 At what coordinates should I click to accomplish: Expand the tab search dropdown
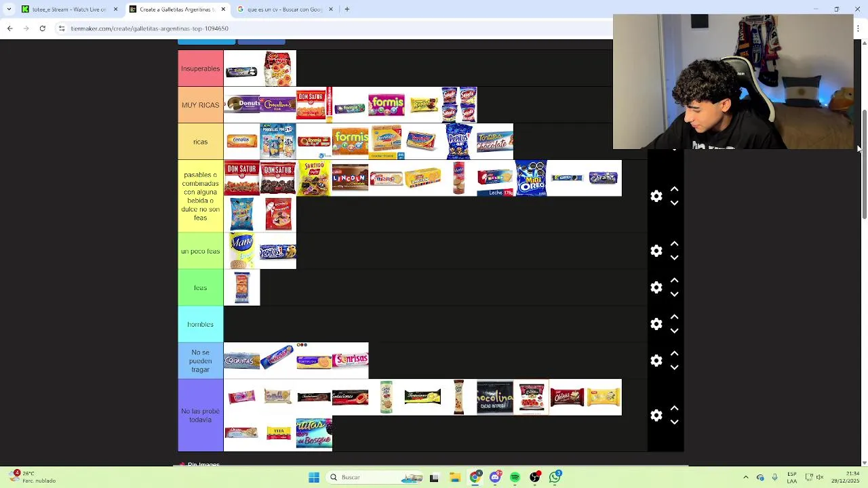pos(8,9)
